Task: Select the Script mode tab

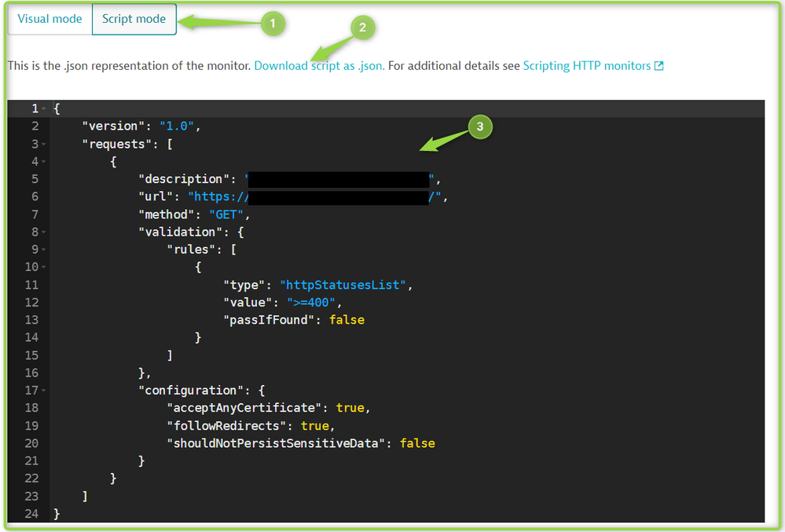Action: [134, 19]
